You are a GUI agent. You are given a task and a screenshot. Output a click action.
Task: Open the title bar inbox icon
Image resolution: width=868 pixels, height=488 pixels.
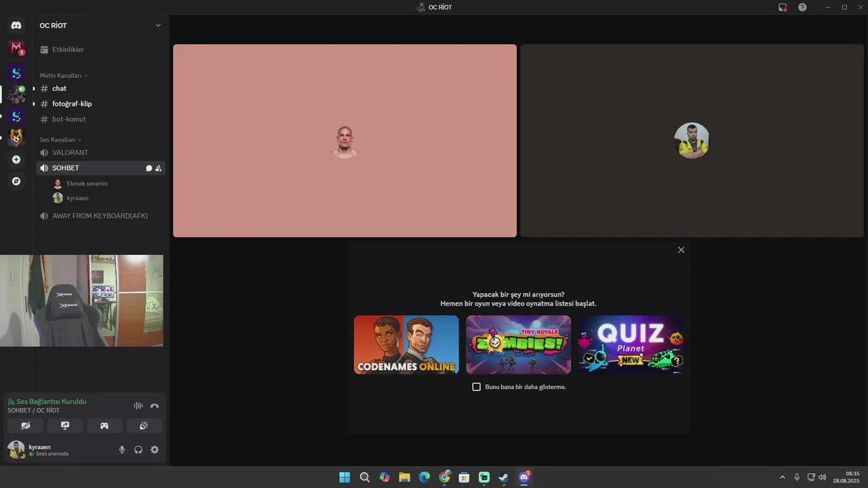tap(783, 7)
